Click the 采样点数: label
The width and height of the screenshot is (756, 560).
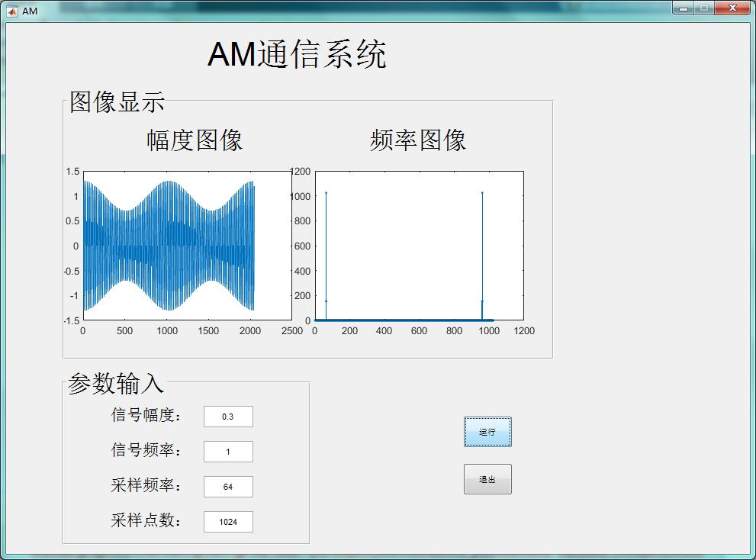pyautogui.click(x=146, y=520)
